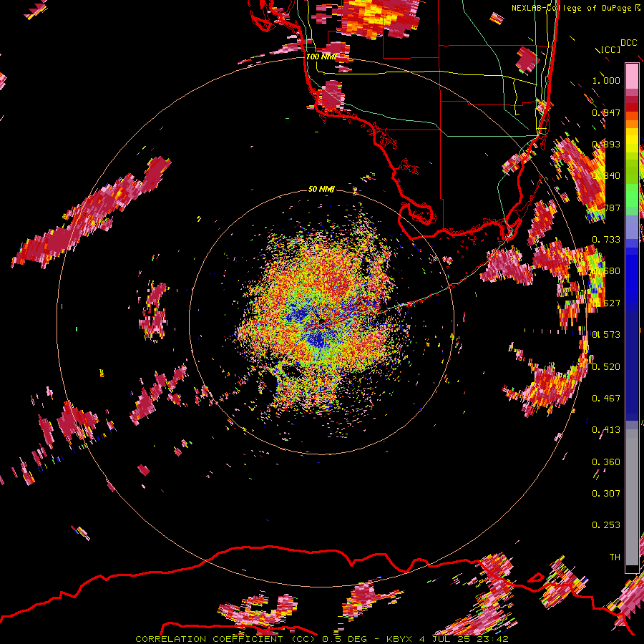The image size is (644, 644).
Task: Click the NEXLAB-College of DuPage label
Action: coord(572,8)
